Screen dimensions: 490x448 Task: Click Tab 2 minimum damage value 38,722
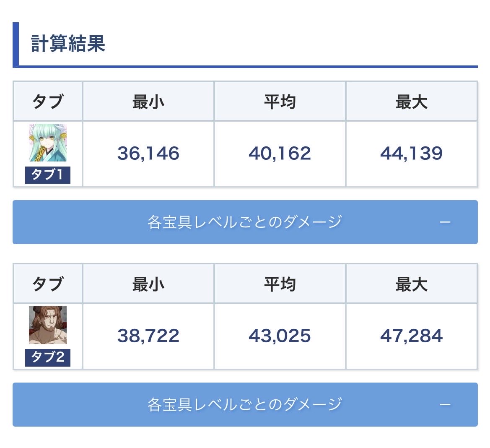(x=148, y=336)
